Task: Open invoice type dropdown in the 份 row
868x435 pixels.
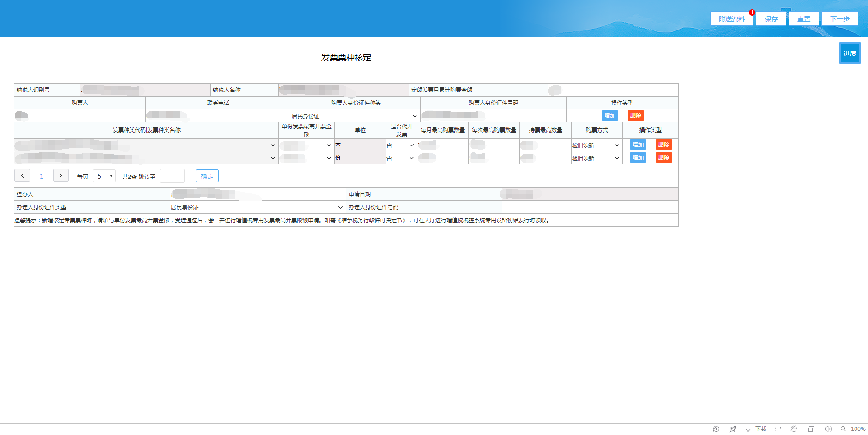Action: 146,158
